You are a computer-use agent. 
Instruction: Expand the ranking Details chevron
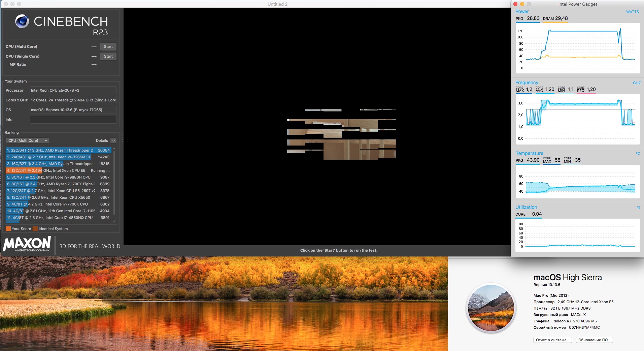point(113,140)
